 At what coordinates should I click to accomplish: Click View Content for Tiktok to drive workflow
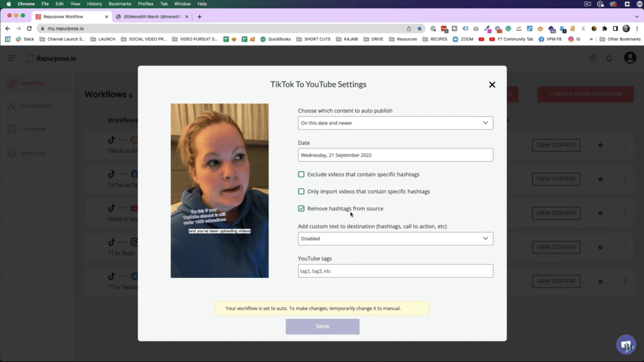[x=556, y=145]
